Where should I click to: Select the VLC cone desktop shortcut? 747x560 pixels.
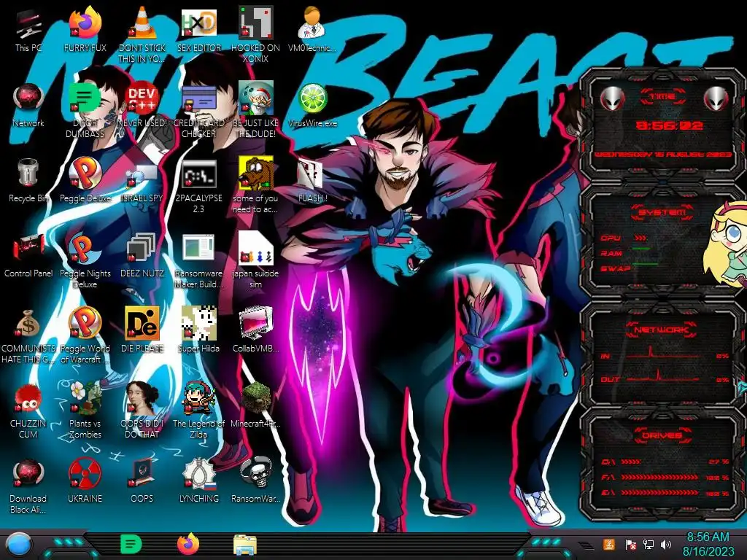tap(142, 35)
